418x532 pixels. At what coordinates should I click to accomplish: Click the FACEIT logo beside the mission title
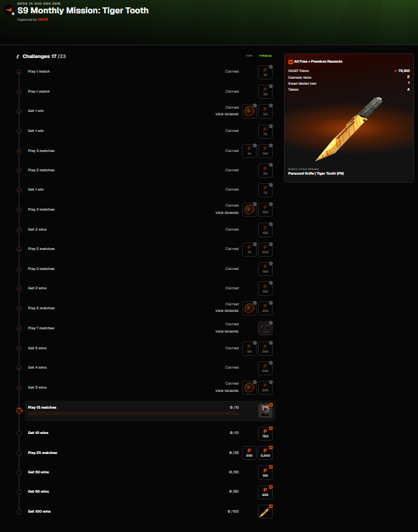(9, 9)
